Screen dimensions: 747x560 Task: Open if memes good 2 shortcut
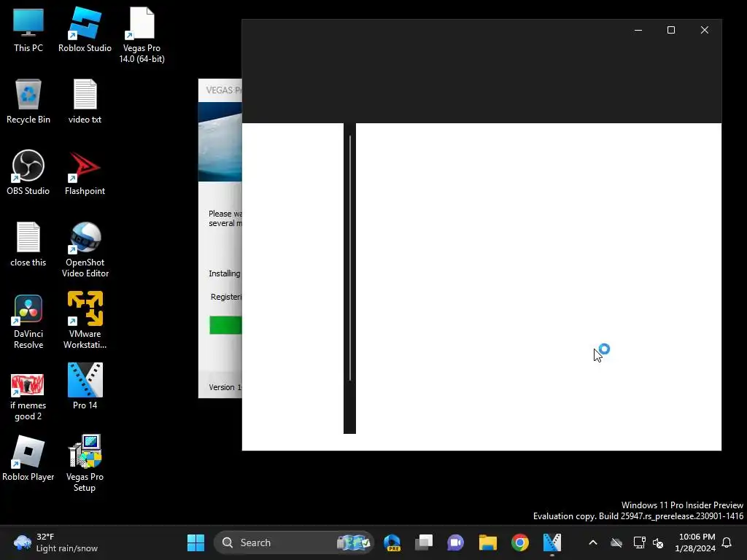tap(28, 397)
